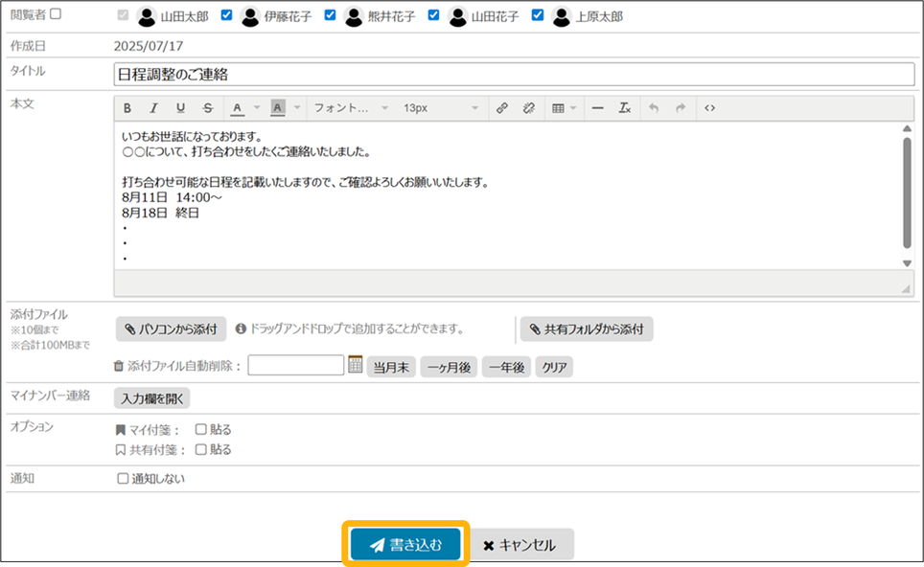924x567 pixels.
Task: Open the calendar date picker icon
Action: (x=356, y=365)
